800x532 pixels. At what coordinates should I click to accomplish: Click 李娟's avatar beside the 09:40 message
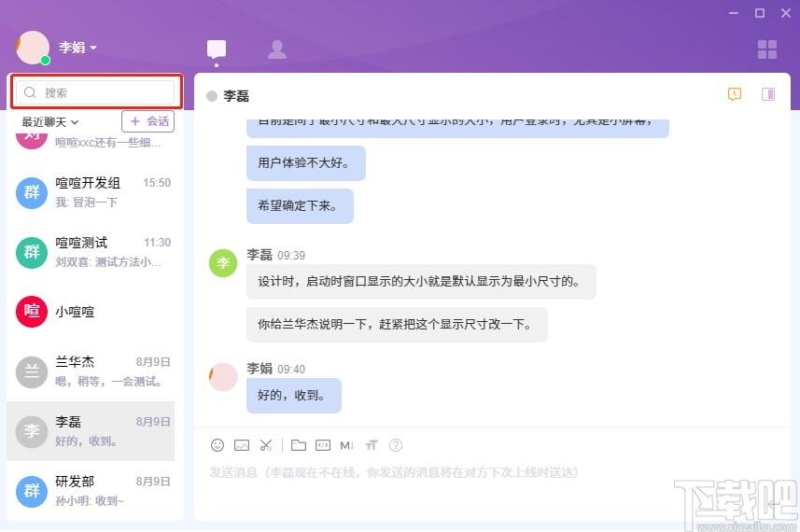tap(223, 376)
